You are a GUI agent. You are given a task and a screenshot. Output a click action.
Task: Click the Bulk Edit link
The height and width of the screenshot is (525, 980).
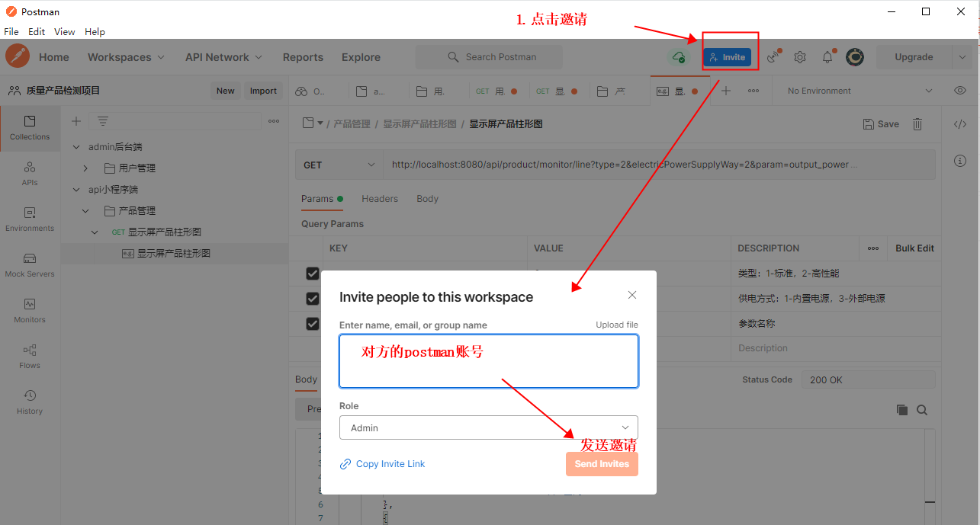(x=914, y=248)
